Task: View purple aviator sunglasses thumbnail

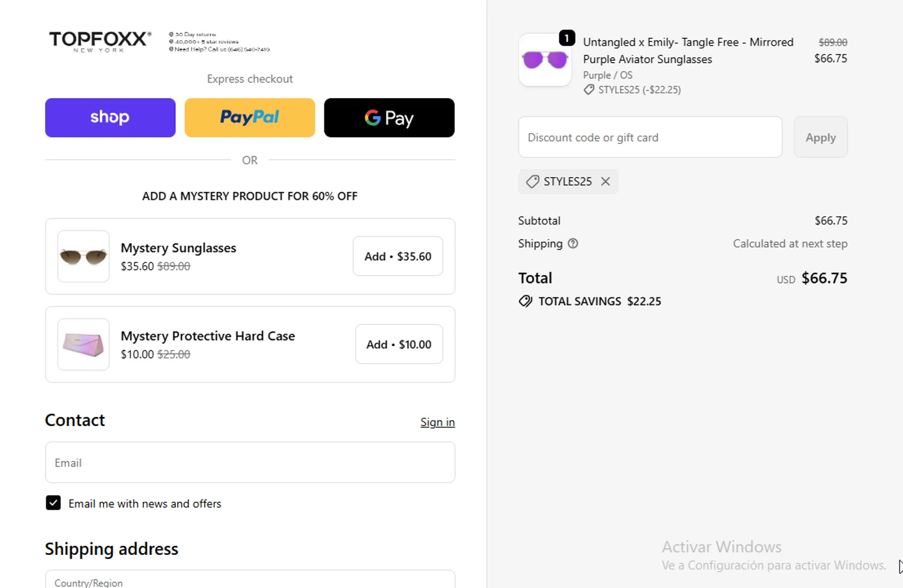Action: click(545, 60)
